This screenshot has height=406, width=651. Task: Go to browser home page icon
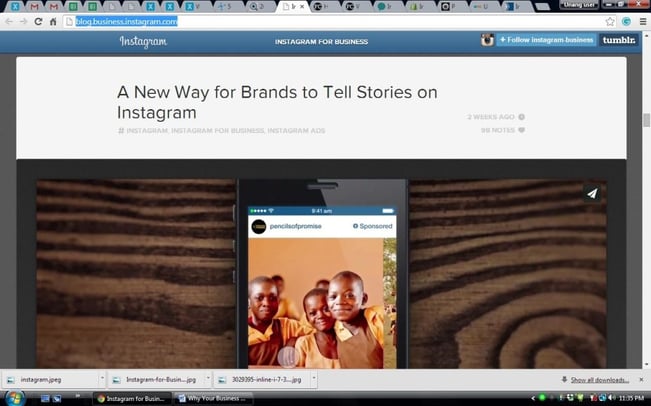(x=53, y=21)
